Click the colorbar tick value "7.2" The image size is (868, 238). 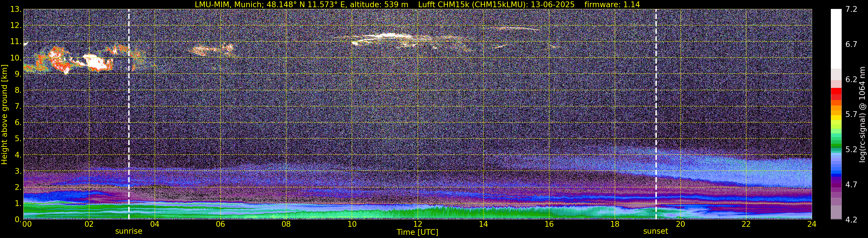(x=851, y=10)
